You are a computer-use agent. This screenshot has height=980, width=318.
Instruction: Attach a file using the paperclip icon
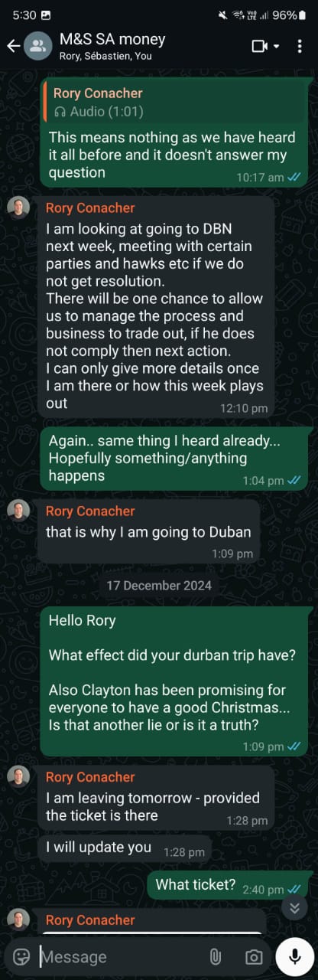click(x=216, y=956)
